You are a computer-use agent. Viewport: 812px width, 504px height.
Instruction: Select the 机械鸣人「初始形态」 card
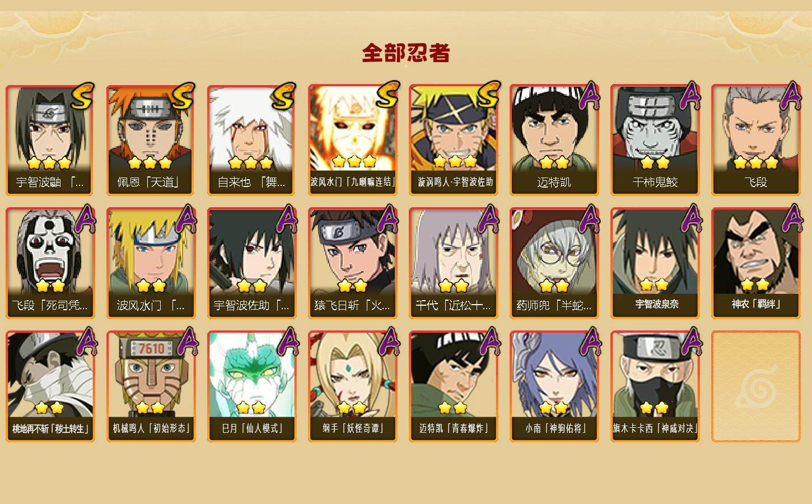coord(151,386)
